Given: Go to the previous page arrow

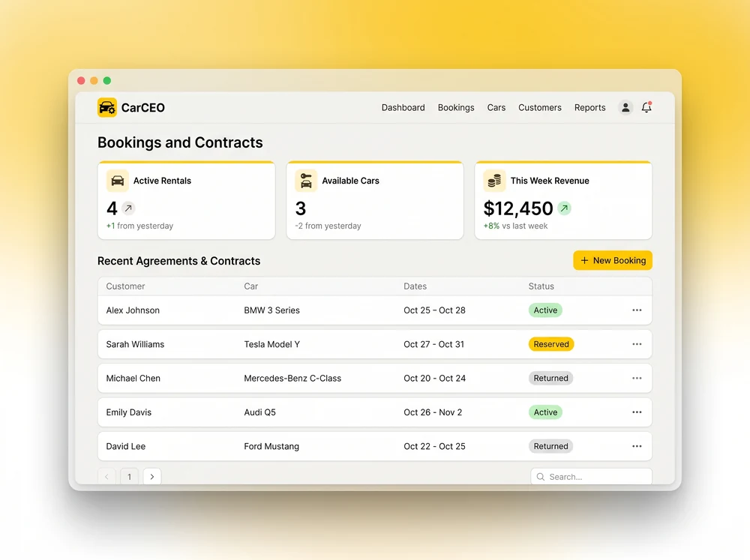Looking at the screenshot, I should click(x=106, y=477).
